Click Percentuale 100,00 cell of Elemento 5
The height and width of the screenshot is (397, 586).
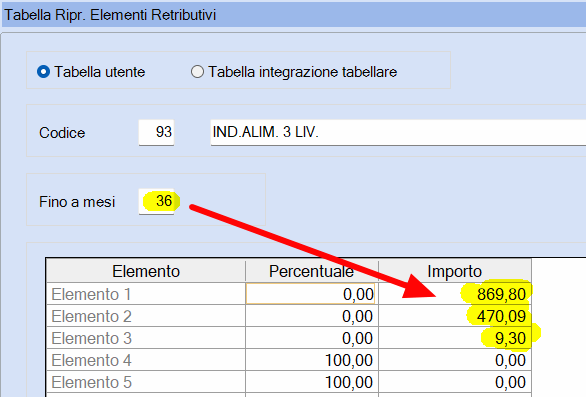(312, 382)
